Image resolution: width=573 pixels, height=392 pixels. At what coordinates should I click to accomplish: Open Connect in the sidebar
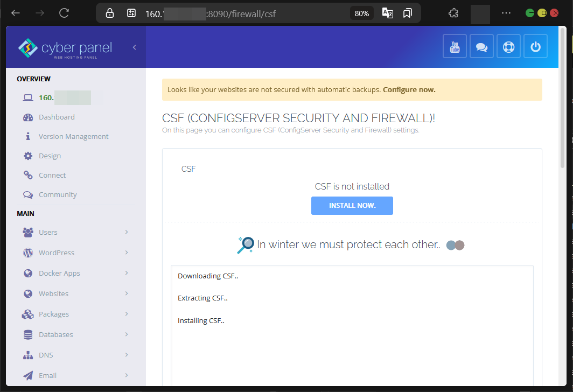click(x=52, y=175)
